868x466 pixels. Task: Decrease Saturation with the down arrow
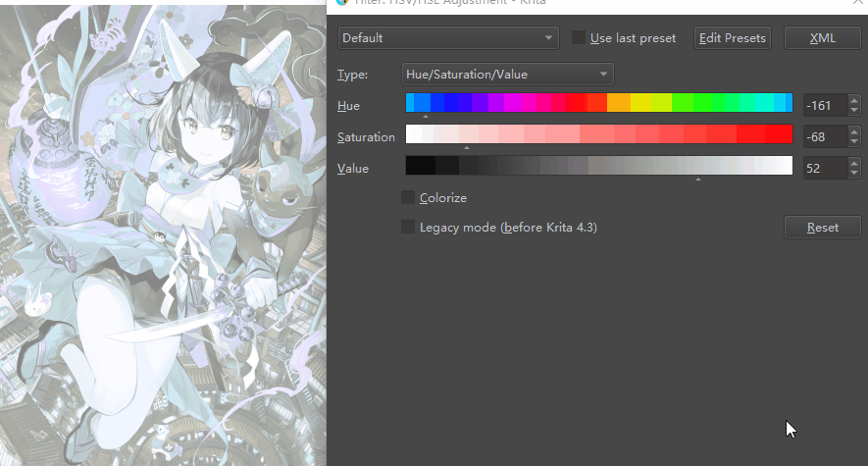pyautogui.click(x=854, y=141)
